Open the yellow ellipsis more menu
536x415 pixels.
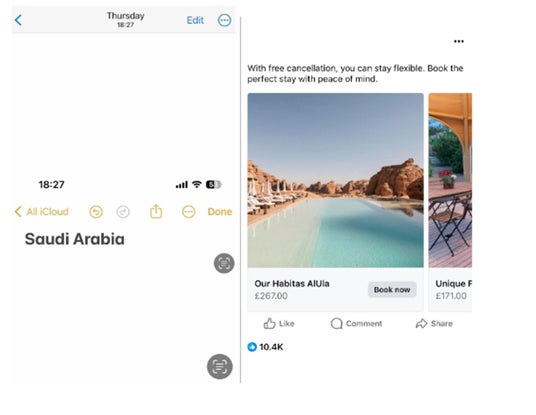(x=188, y=212)
